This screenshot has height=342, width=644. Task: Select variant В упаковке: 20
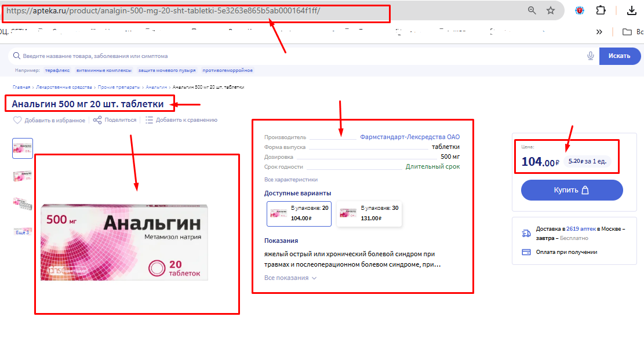299,213
